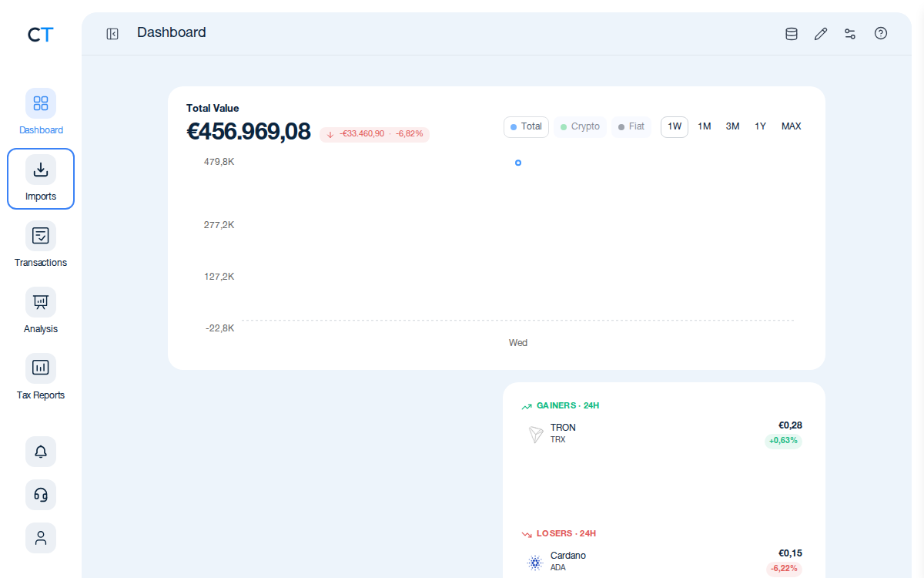This screenshot has width=924, height=578.
Task: Open notifications bell icon
Action: [41, 452]
